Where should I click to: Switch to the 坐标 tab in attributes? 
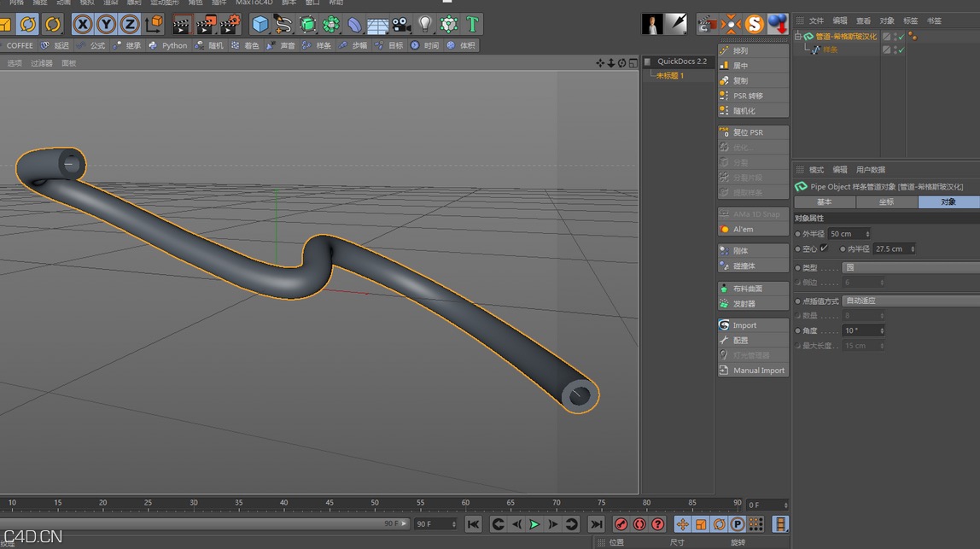889,202
